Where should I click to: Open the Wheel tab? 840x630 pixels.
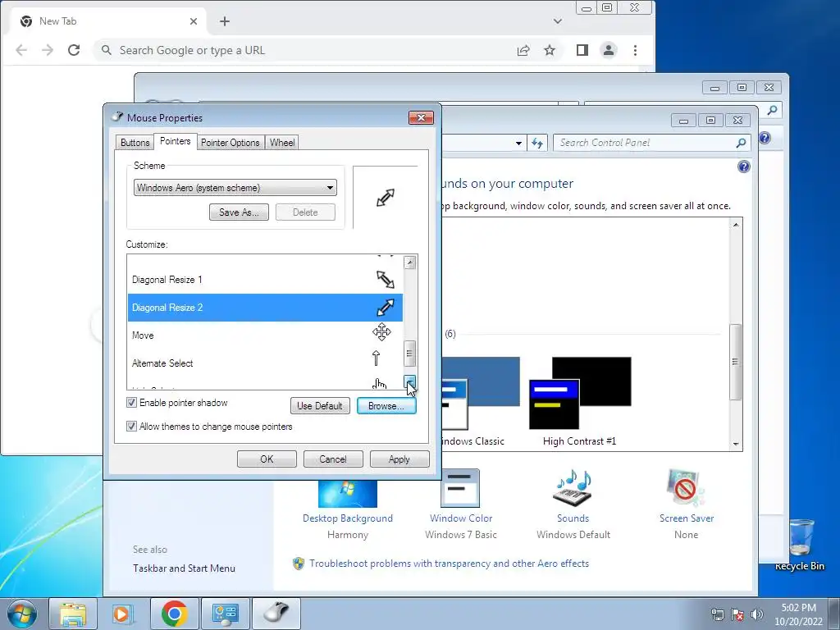pyautogui.click(x=282, y=143)
